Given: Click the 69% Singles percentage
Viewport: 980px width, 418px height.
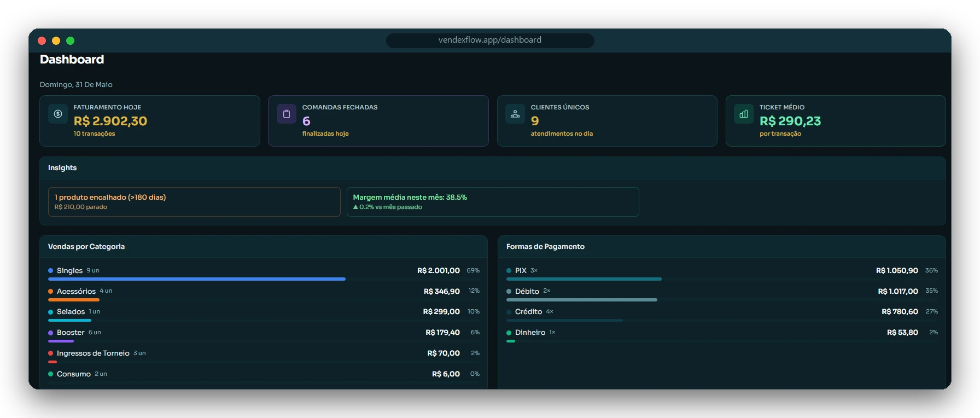Looking at the screenshot, I should 473,270.
